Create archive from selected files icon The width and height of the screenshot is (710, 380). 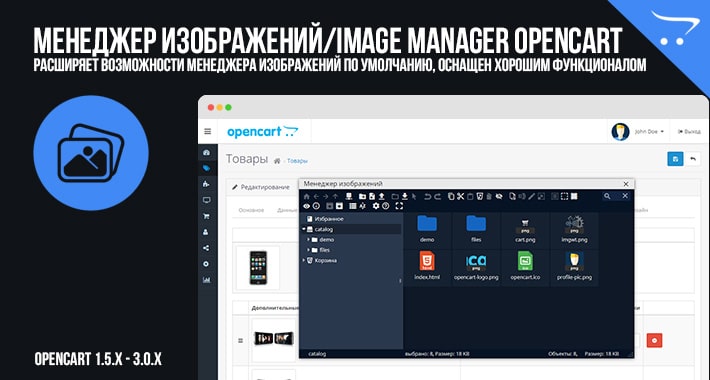(340, 206)
